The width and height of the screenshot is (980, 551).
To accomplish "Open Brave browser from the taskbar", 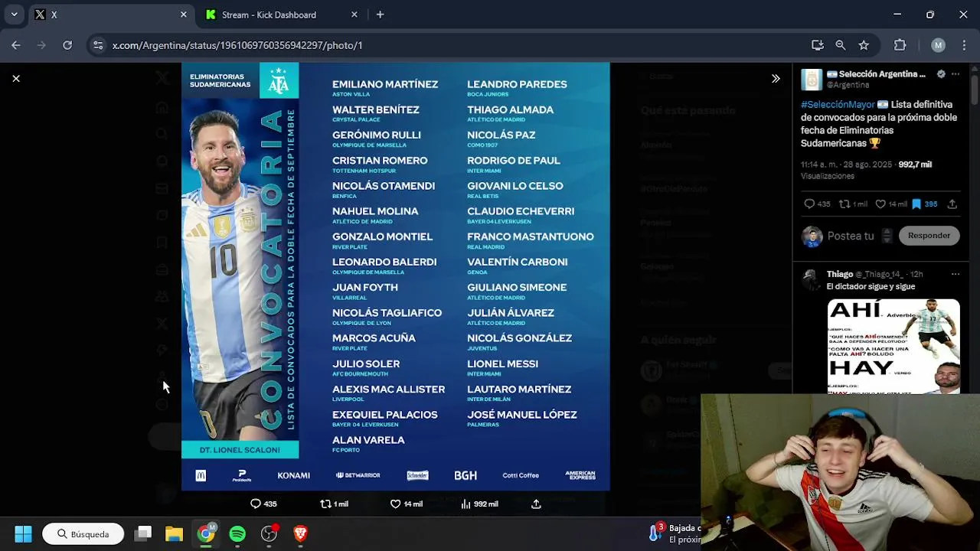I will [300, 533].
